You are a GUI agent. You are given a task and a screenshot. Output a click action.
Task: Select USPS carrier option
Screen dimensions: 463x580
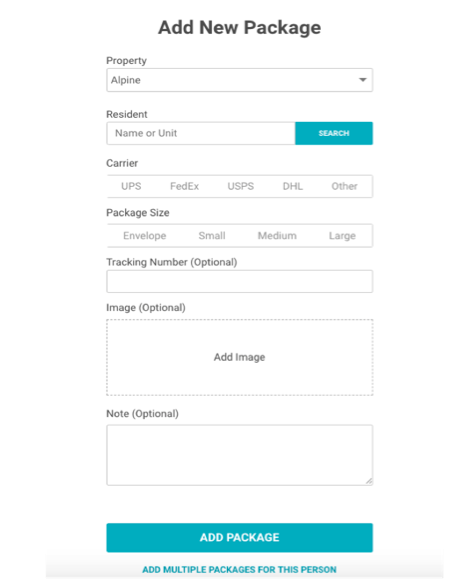click(240, 186)
